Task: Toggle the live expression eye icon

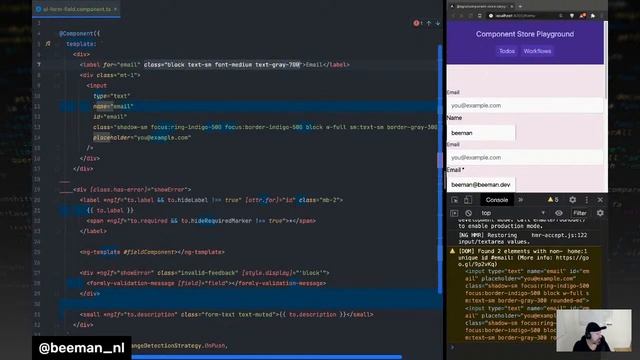Action: [x=559, y=213]
